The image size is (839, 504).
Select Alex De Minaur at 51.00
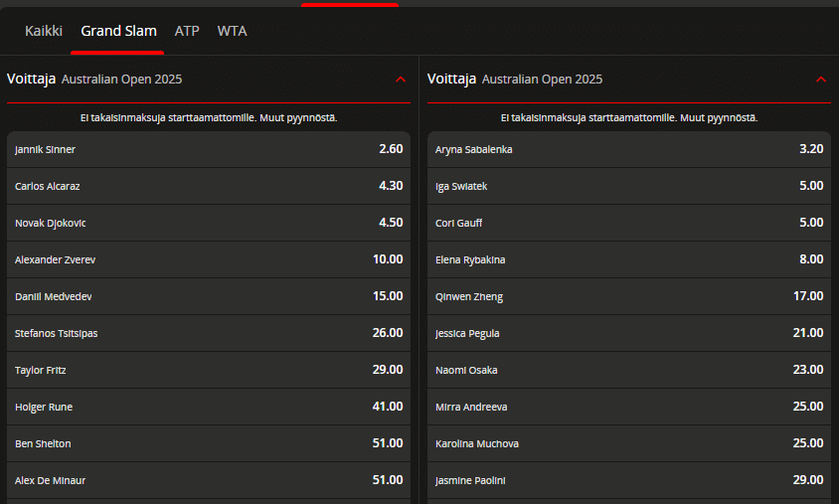[x=209, y=480]
